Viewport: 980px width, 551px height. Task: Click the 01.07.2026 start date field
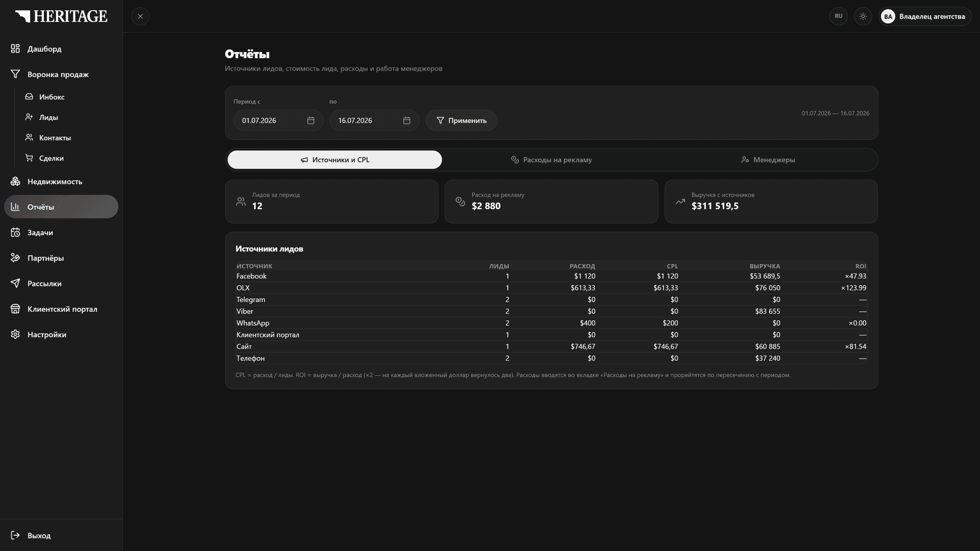[x=278, y=120]
